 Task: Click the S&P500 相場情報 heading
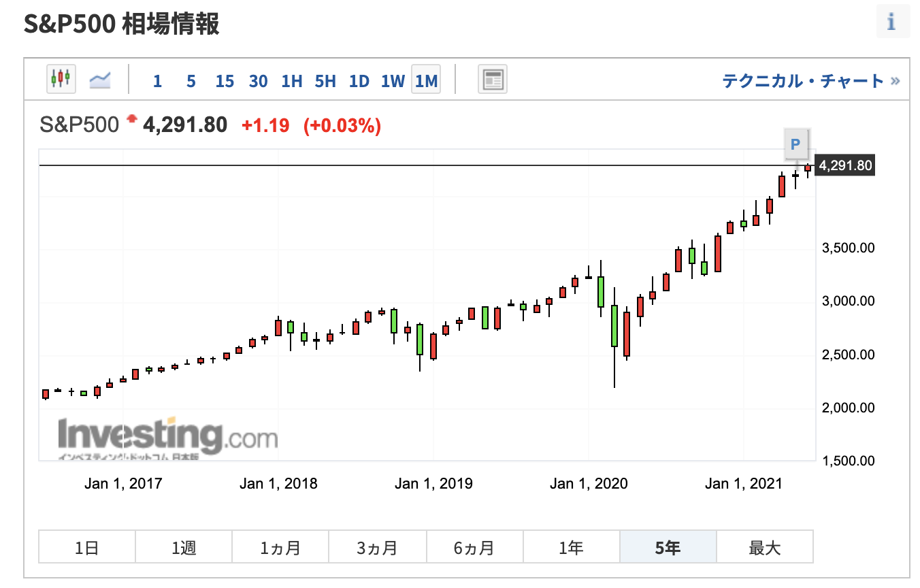coord(122,25)
